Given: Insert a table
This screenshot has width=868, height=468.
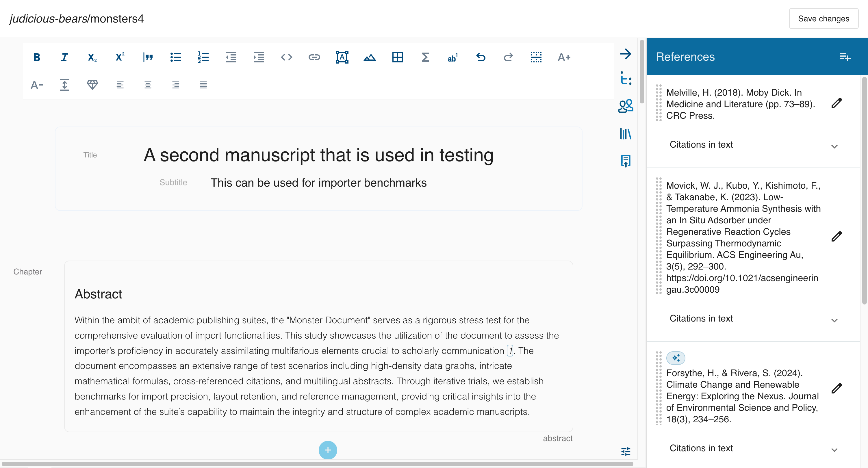Looking at the screenshot, I should click(x=398, y=57).
